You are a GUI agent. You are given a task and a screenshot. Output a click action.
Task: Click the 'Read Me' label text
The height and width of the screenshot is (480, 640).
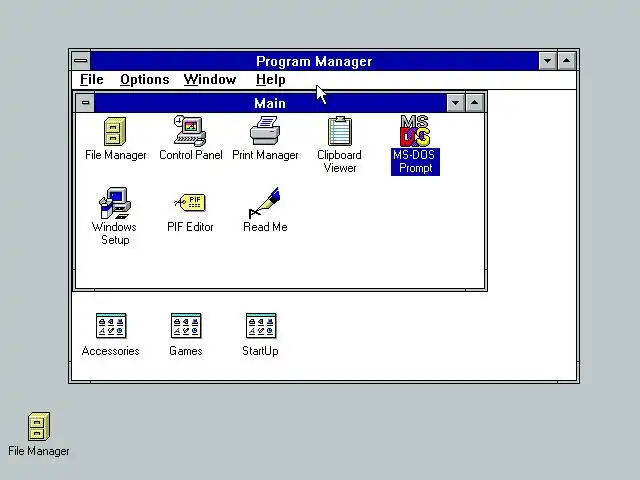pyautogui.click(x=265, y=227)
